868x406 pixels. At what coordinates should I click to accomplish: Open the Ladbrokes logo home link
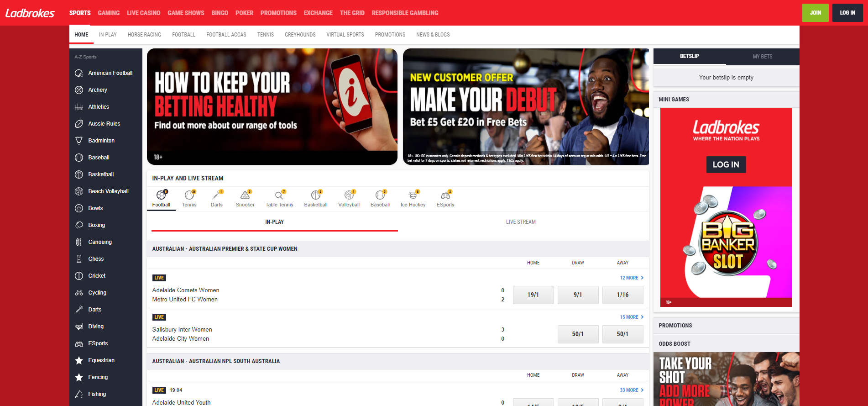coord(30,13)
